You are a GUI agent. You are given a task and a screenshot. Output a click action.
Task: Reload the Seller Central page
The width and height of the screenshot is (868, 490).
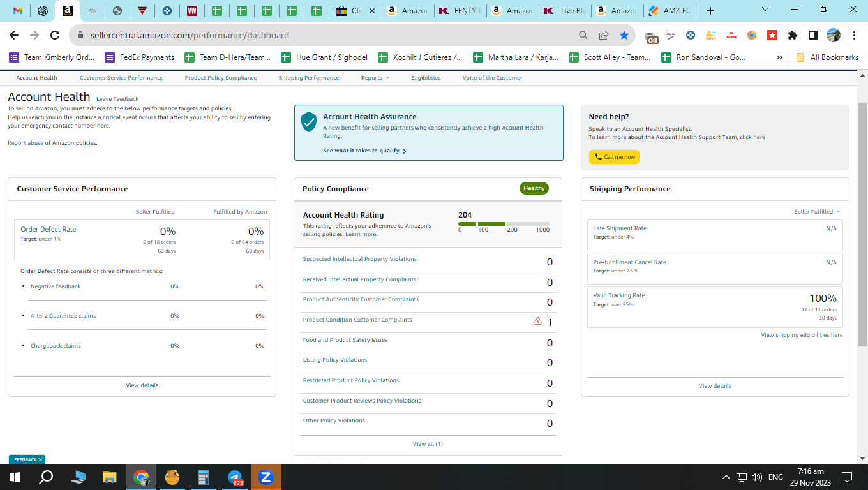55,35
